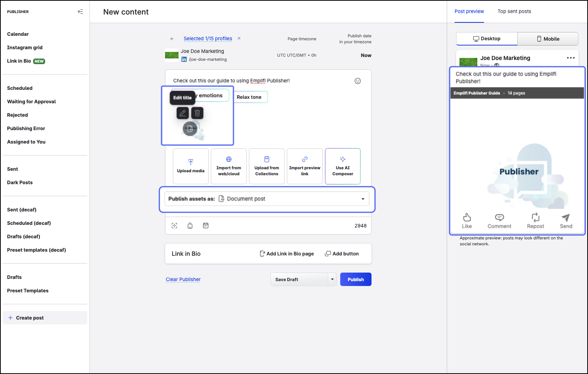Click the label tag icon below composer
Image resolution: width=588 pixels, height=374 pixels.
coord(190,226)
